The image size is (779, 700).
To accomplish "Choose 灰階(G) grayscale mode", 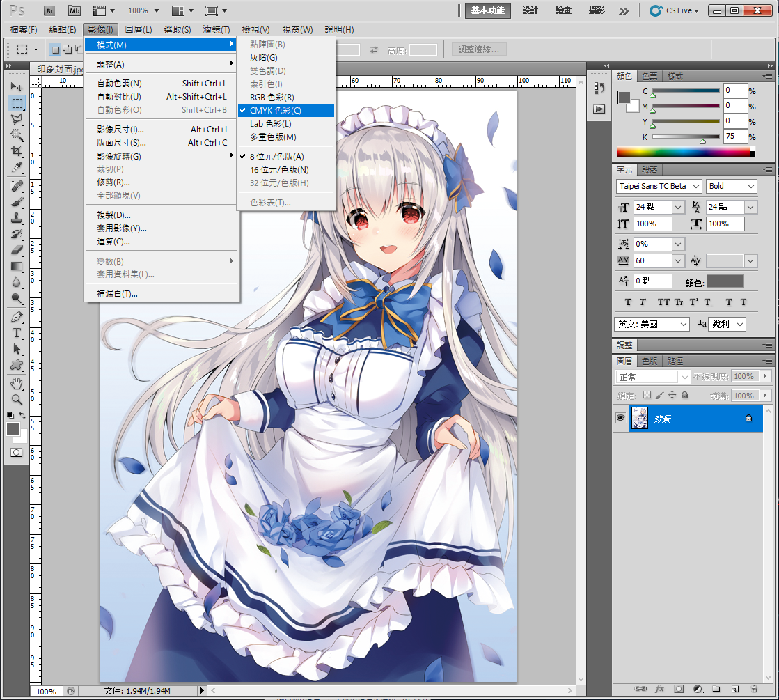I will (285, 58).
